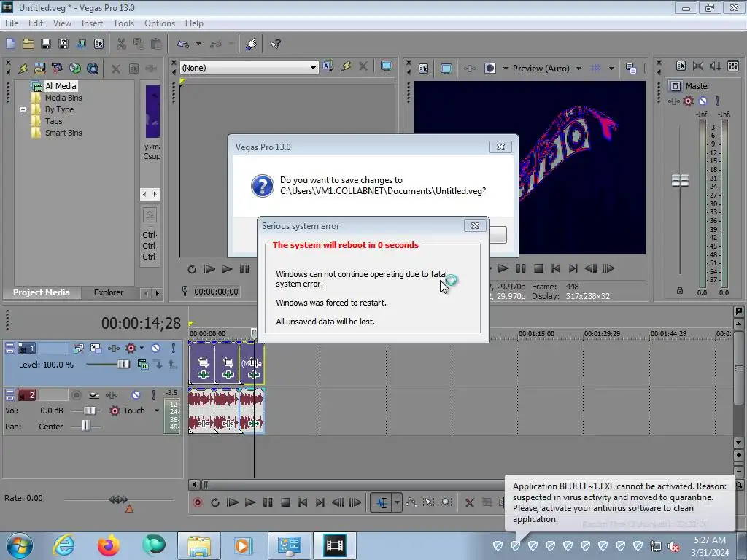Screen dimensions: 747x560
Task: Open the preview Overlays dropdown arrow
Action: (611, 69)
